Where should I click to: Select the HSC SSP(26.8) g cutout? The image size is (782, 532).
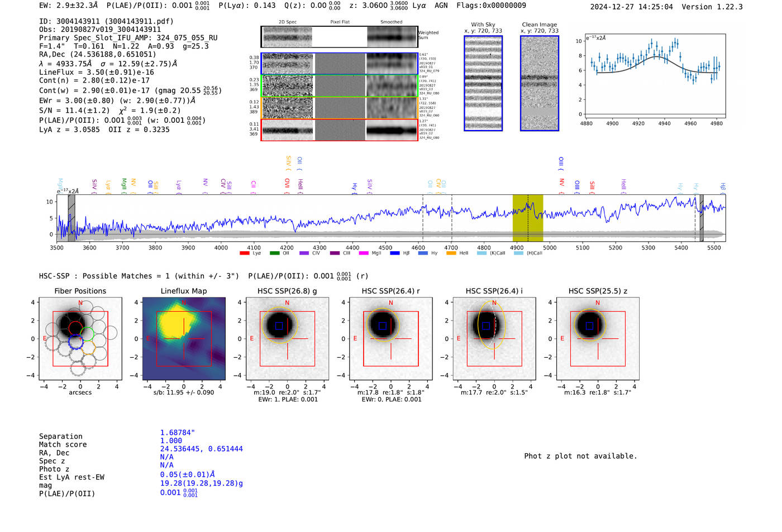click(287, 339)
